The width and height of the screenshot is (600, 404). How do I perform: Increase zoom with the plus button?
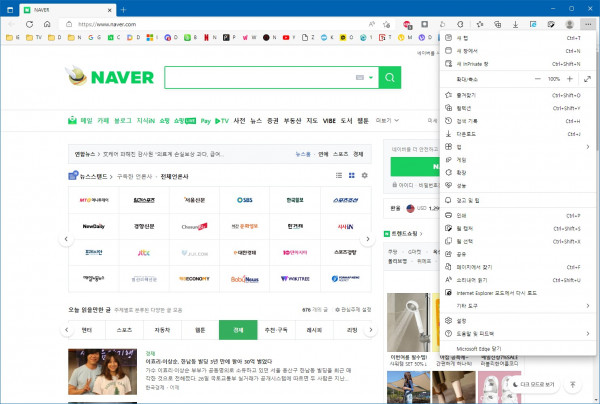click(570, 79)
